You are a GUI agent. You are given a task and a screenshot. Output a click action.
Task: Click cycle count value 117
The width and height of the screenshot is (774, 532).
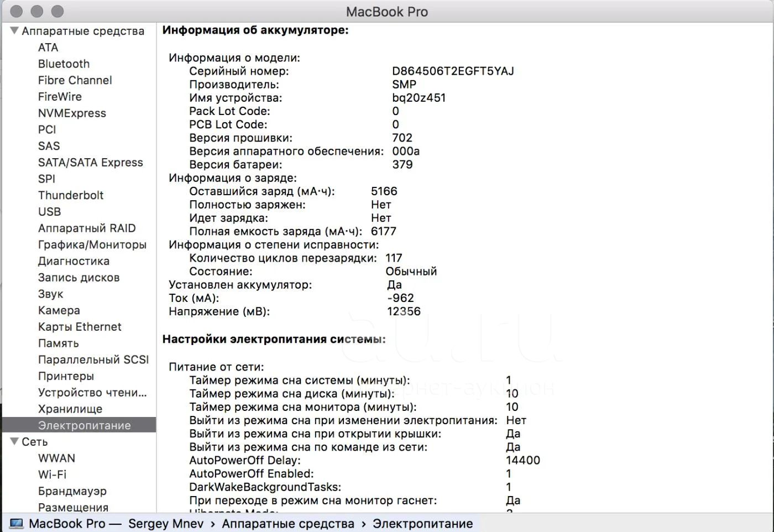coord(394,258)
